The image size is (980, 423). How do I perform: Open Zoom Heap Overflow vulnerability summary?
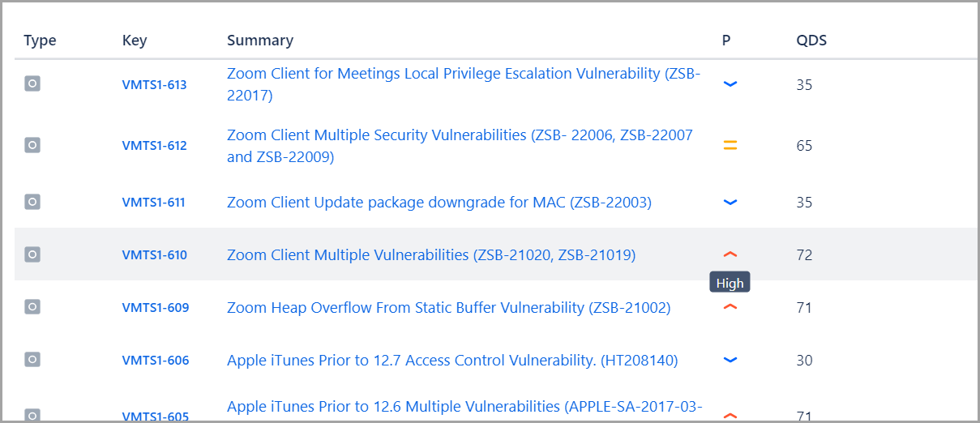(x=448, y=307)
